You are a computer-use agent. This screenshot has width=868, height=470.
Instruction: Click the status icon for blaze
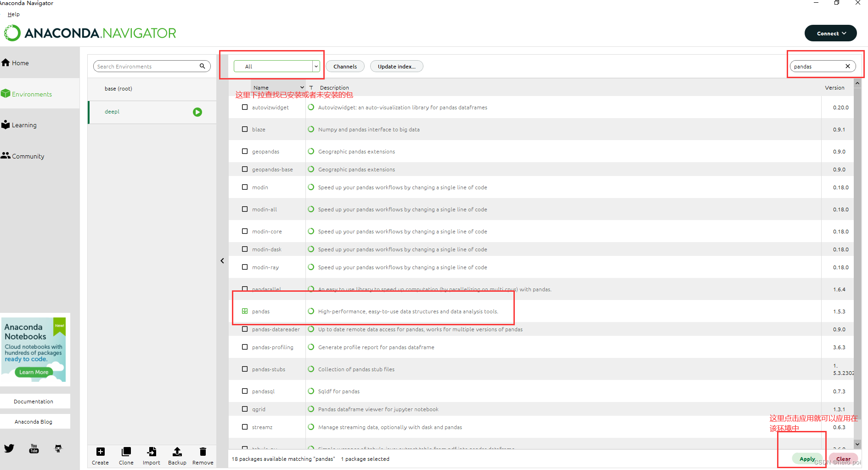coord(311,129)
